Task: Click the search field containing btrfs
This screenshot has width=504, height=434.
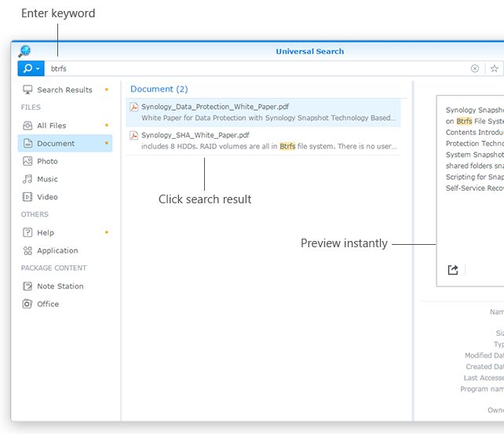Action: 257,68
